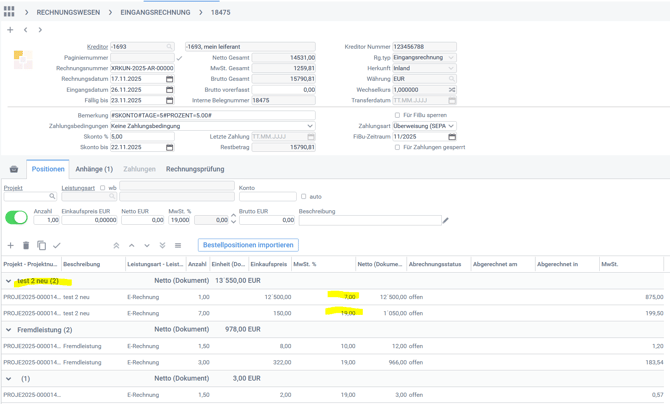Click into the Bemerkung text field

coord(210,115)
